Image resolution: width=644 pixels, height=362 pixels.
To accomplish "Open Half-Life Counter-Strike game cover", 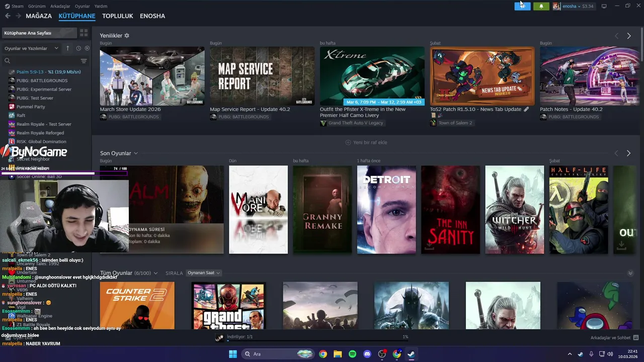I will 579,210.
